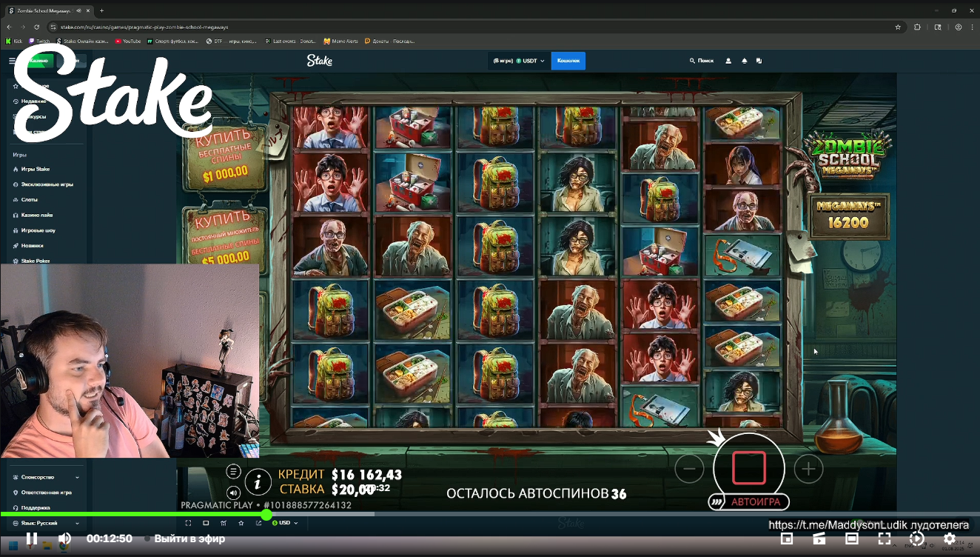The height and width of the screenshot is (557, 980).
Task: Buy free spins for $1 000,00
Action: point(226,156)
